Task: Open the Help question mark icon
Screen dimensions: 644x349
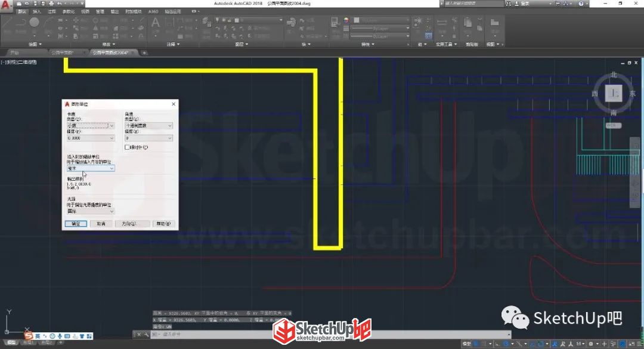Action: [581, 4]
